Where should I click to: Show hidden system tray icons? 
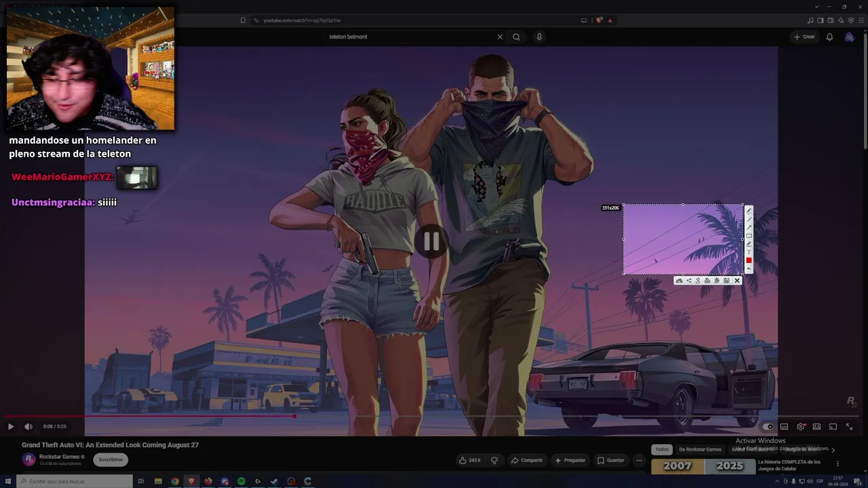(x=777, y=481)
